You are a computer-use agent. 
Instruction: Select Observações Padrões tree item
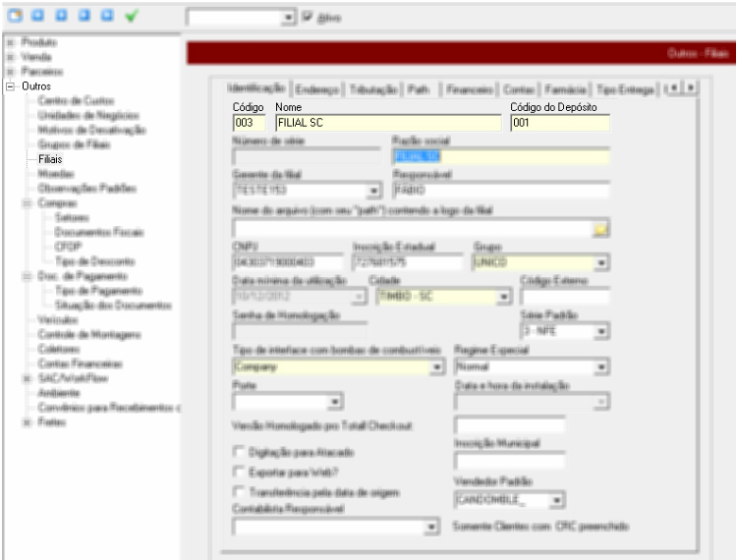tap(86, 189)
